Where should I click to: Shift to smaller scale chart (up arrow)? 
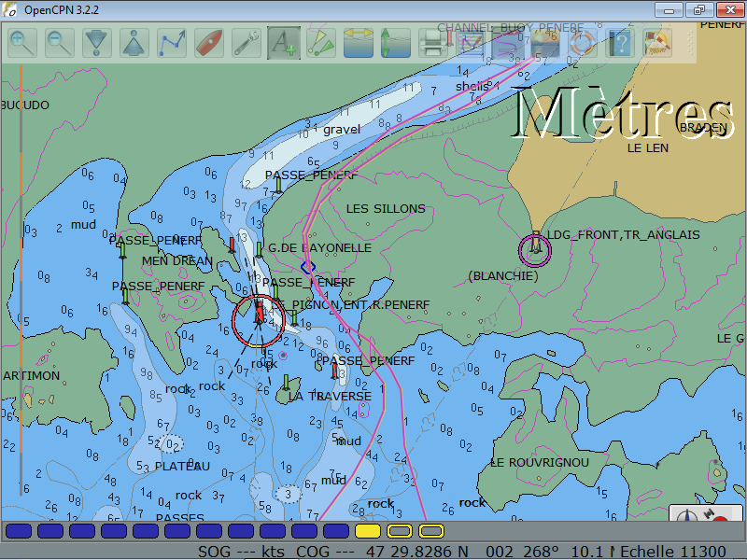135,43
